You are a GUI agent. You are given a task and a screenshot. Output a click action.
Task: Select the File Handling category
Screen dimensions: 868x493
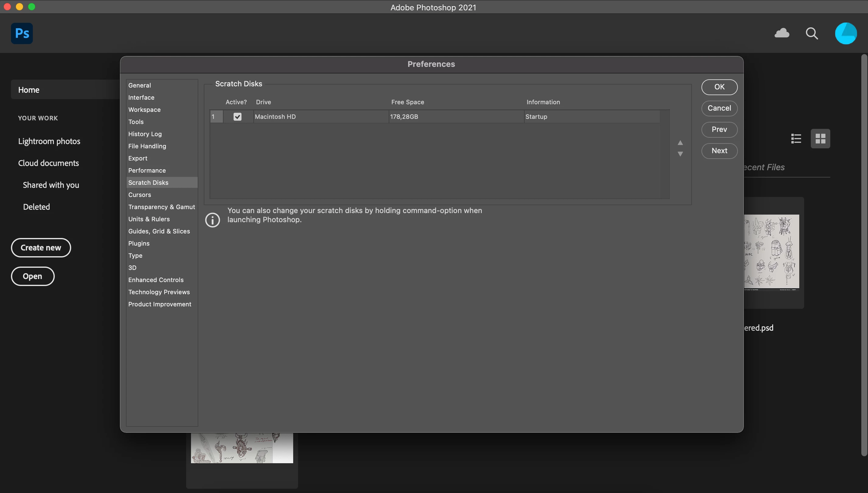(147, 146)
